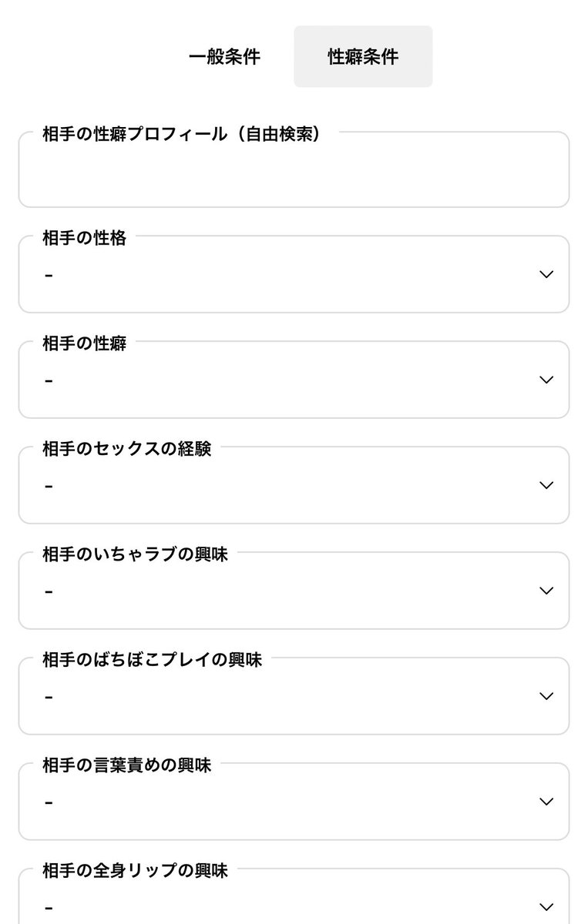The width and height of the screenshot is (588, 924).
Task: Click the chevron icon for 相手のばちぼこプレイの興味
Action: 546,696
